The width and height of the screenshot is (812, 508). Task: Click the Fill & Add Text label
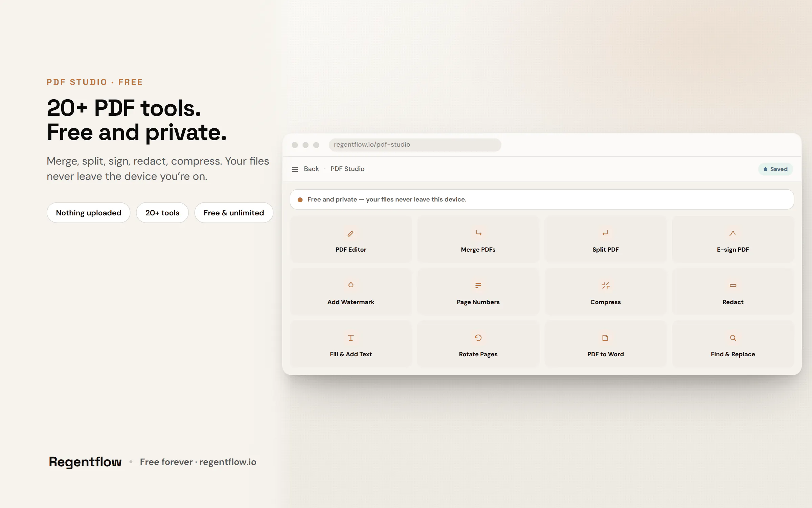point(351,354)
